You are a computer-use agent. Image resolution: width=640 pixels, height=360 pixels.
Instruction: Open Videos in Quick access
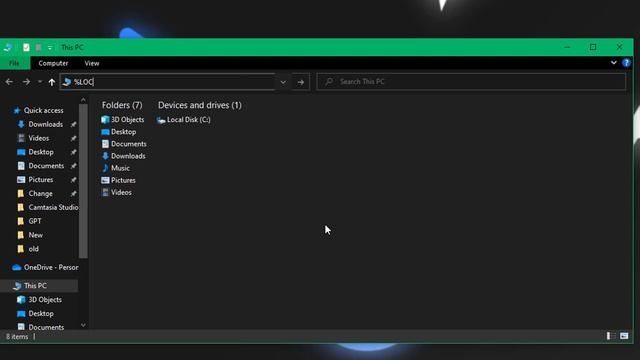click(x=38, y=138)
